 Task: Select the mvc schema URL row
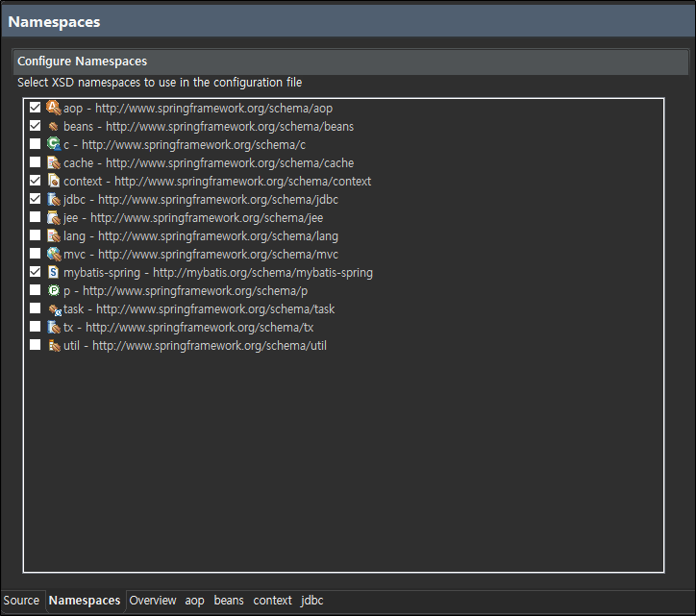click(x=201, y=254)
